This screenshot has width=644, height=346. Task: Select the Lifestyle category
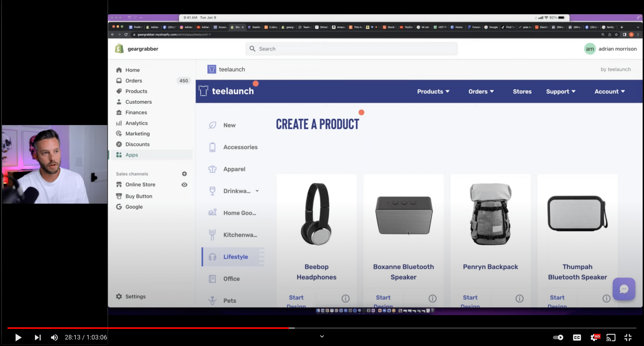233,257
